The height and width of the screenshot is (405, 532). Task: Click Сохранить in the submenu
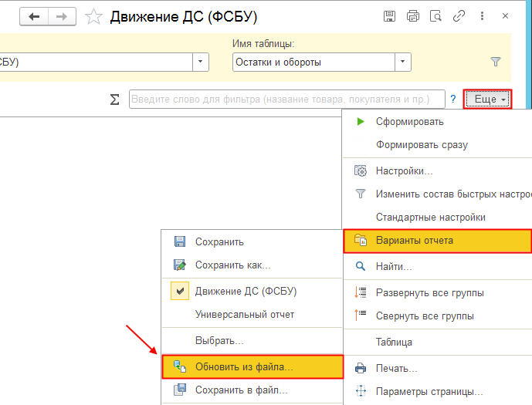point(252,241)
